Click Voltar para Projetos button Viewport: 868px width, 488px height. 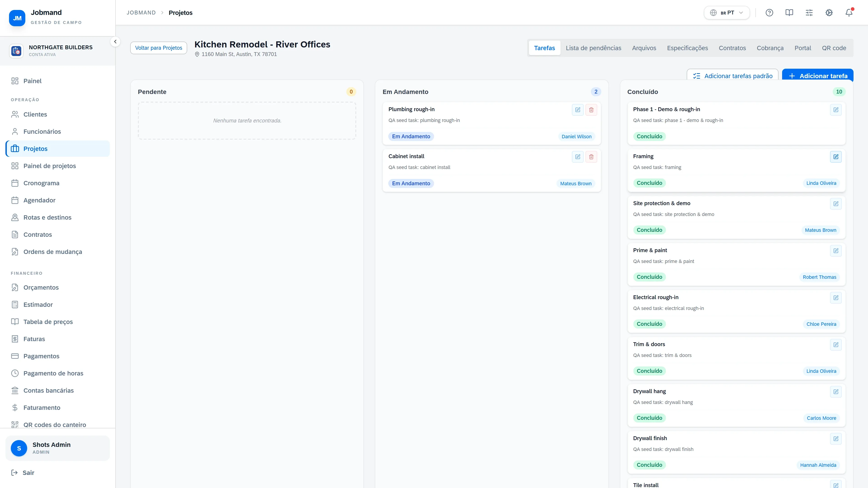tap(158, 48)
